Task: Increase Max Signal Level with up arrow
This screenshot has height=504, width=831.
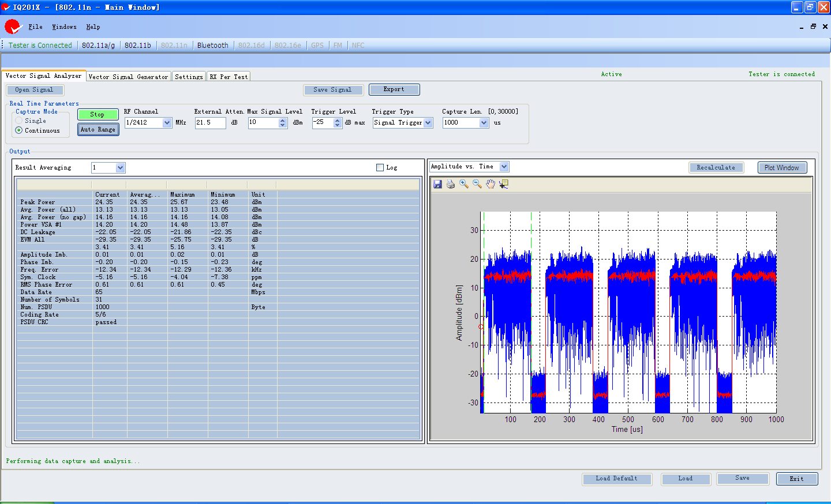Action: pyautogui.click(x=283, y=120)
